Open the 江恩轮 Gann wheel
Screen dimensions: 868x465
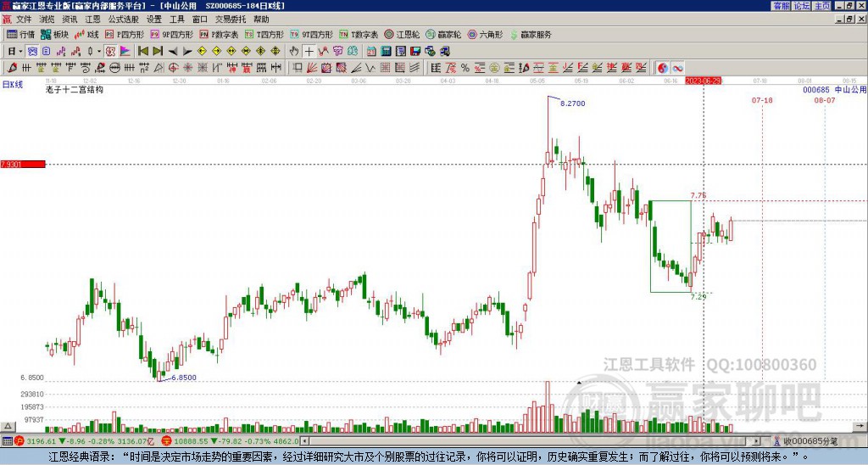[x=402, y=34]
